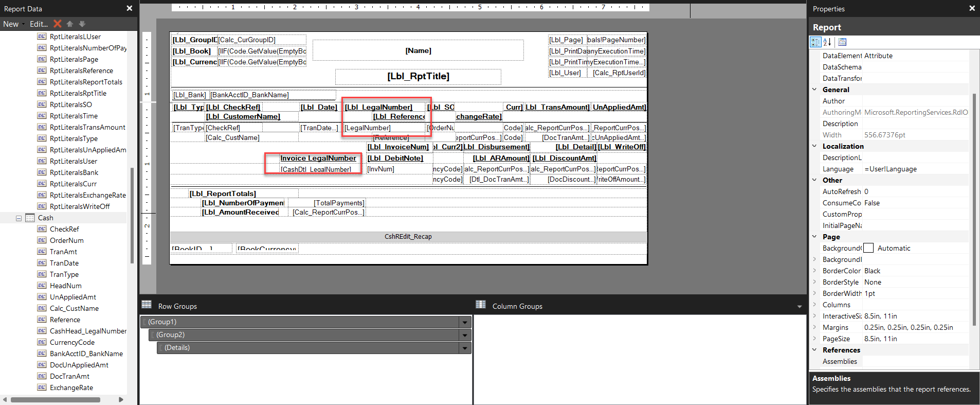Select the Cash dataset in Report Data
Screen dimensions: 980x405
[x=46, y=218]
